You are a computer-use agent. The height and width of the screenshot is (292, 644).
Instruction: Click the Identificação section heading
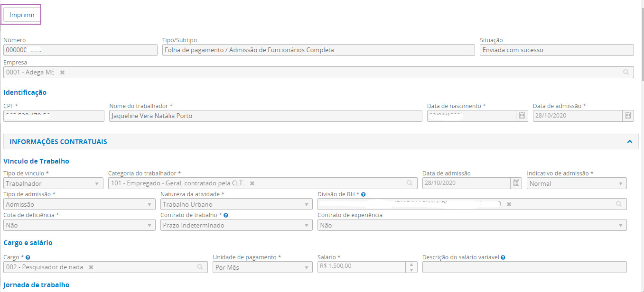pyautogui.click(x=25, y=92)
